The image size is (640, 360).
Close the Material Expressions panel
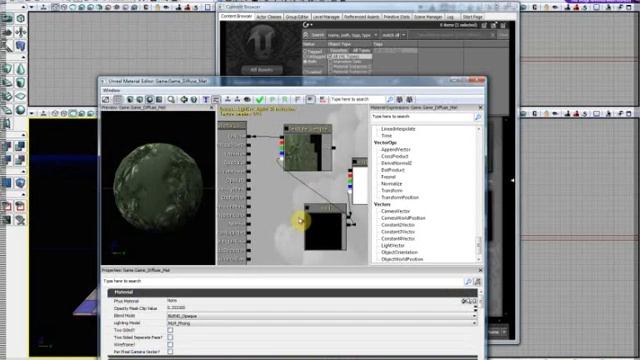480,108
